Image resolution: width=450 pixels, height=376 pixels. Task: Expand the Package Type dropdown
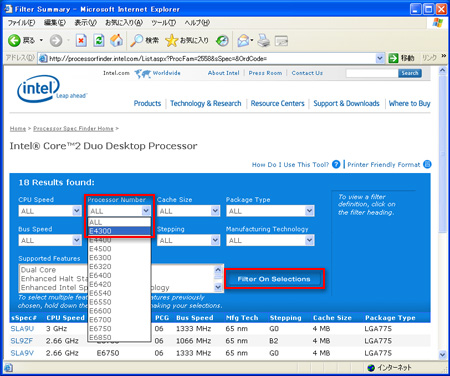click(310, 211)
